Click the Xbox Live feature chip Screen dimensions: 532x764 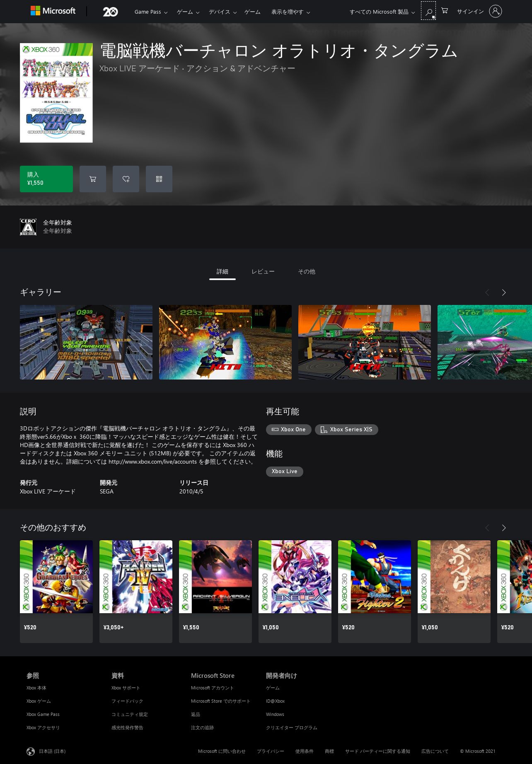point(285,471)
